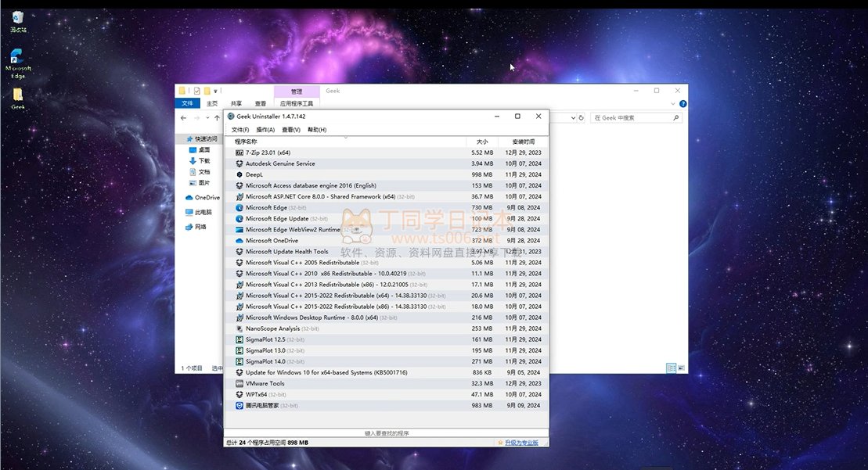This screenshot has width=868, height=470.
Task: Expand the Explorer ribbon chevron
Action: (x=674, y=103)
